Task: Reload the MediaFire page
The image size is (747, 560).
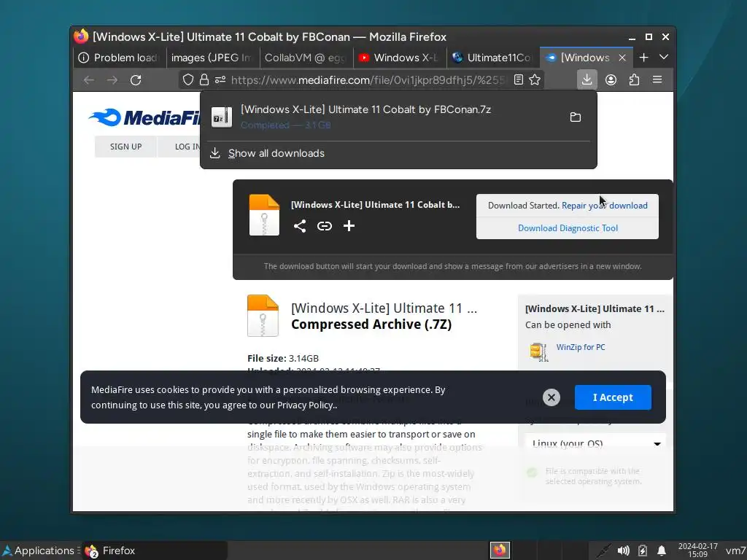Action: [x=136, y=80]
